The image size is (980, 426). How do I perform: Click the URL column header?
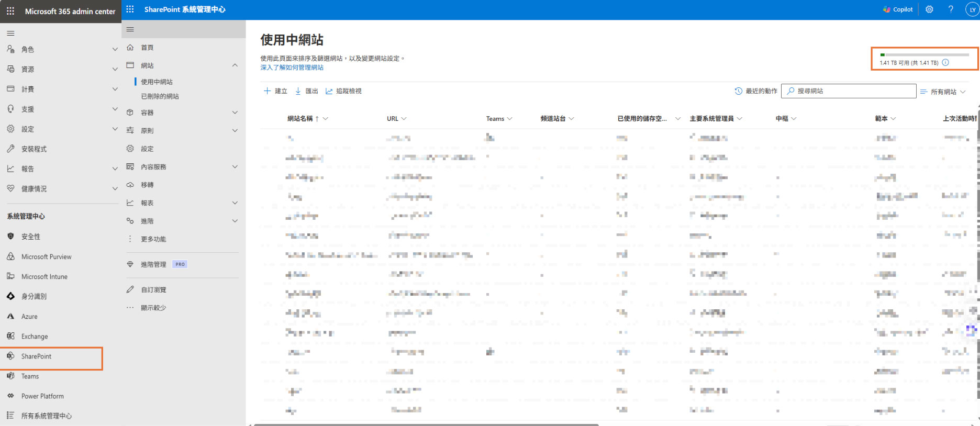(393, 119)
